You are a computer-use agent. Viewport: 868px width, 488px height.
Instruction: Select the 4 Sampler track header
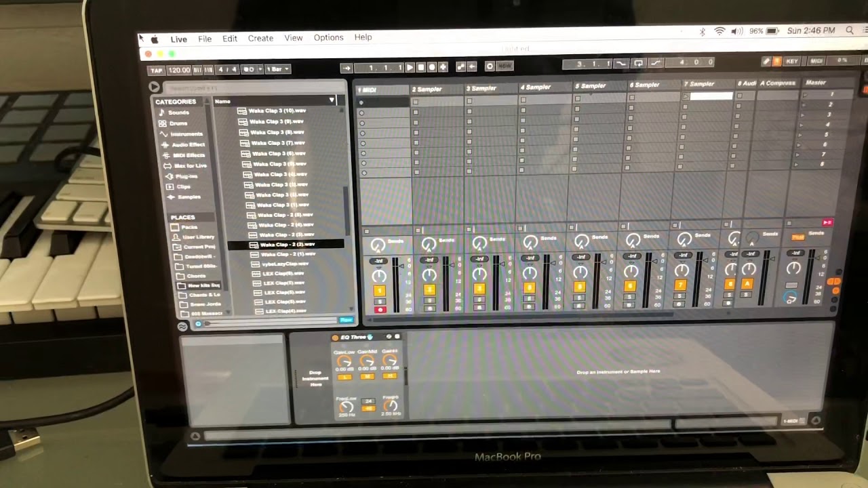(545, 87)
